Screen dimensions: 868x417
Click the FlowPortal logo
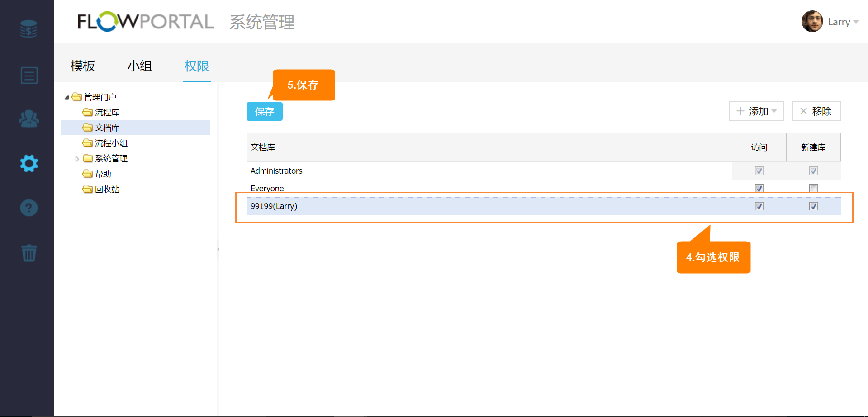pyautogui.click(x=145, y=22)
